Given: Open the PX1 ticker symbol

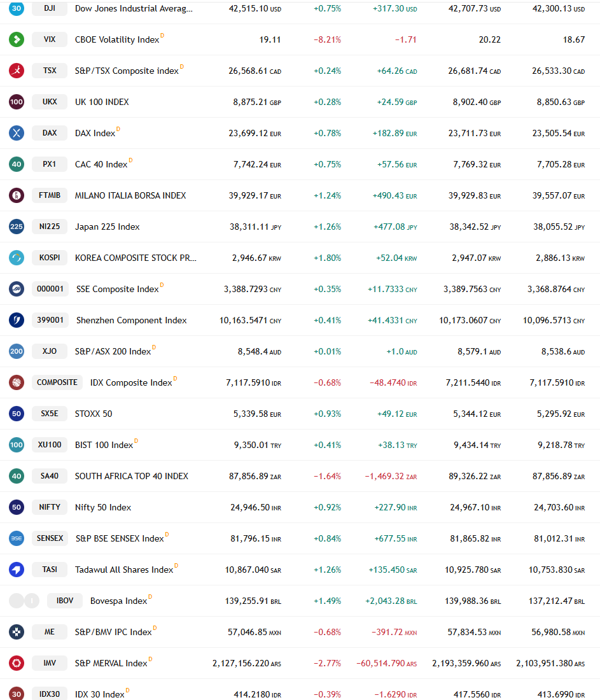Looking at the screenshot, I should pyautogui.click(x=50, y=164).
